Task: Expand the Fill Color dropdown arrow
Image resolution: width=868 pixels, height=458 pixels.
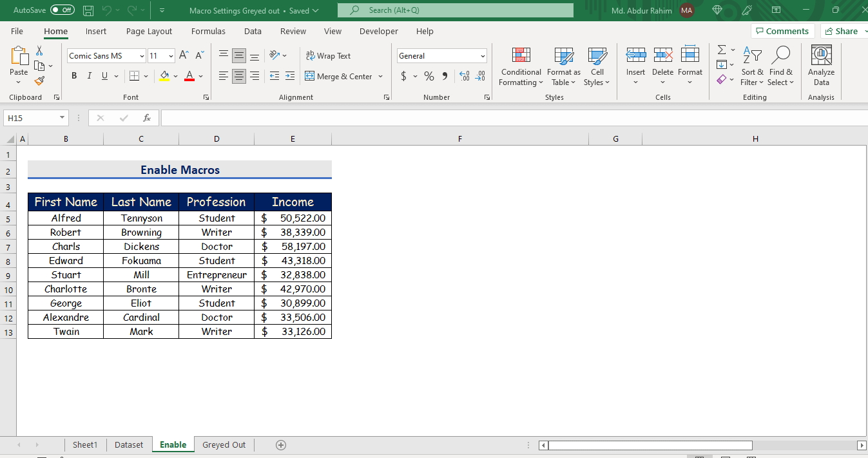Action: 175,75
